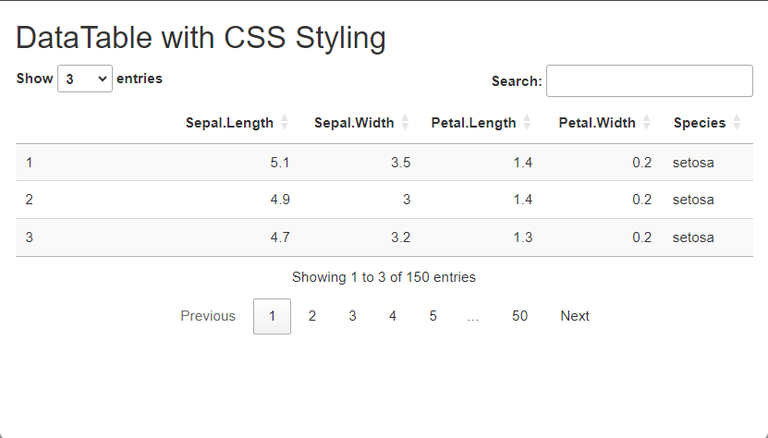Jump to page 3

click(353, 316)
